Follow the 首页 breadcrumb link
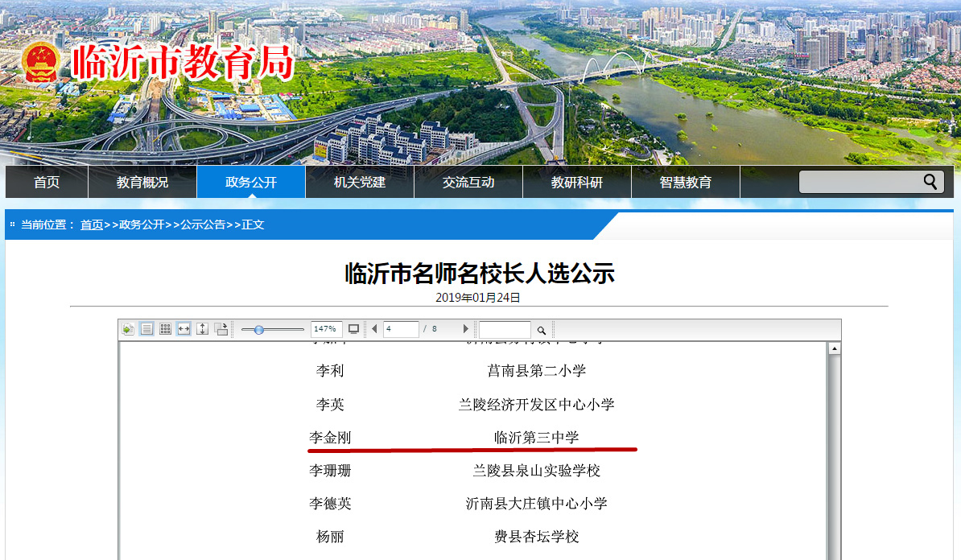 click(x=92, y=224)
